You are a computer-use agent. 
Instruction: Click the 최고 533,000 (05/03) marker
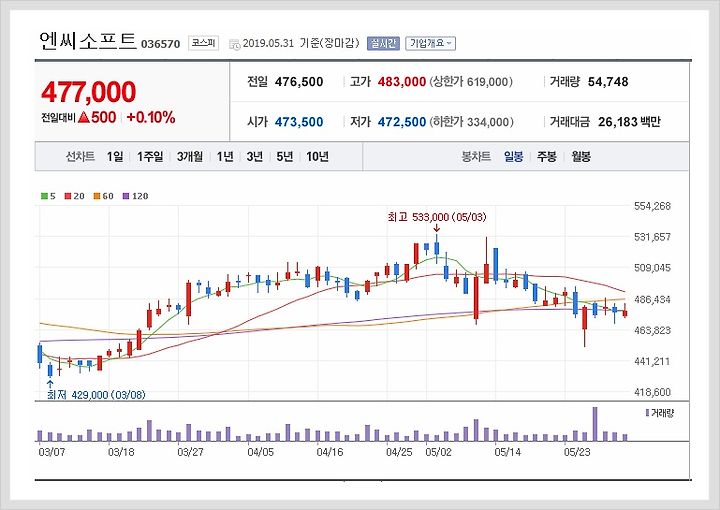[x=437, y=217]
